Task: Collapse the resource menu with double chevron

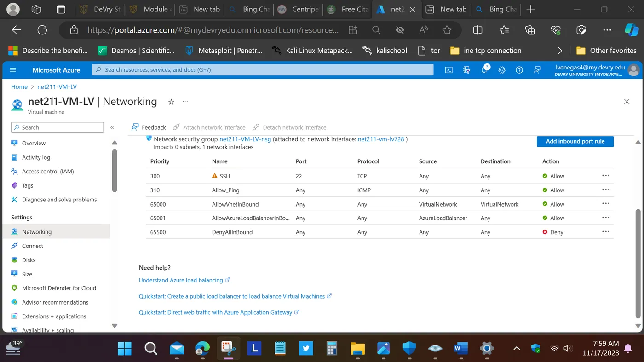Action: click(112, 127)
